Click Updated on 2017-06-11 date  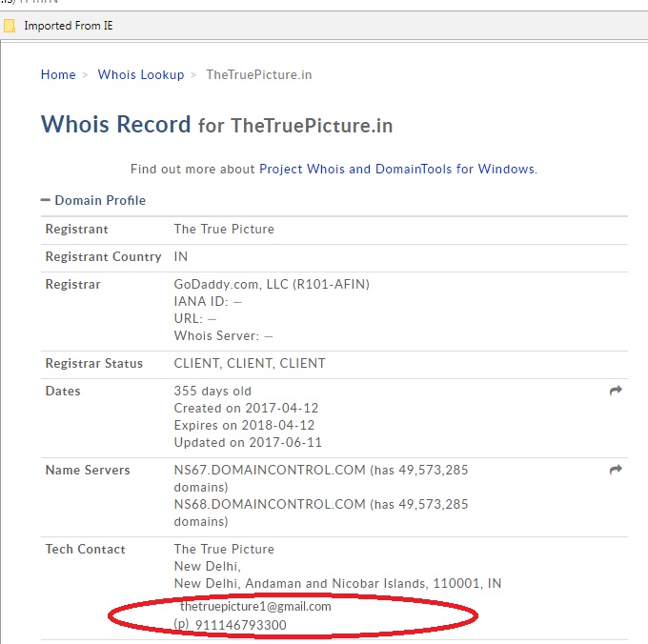pos(248,442)
